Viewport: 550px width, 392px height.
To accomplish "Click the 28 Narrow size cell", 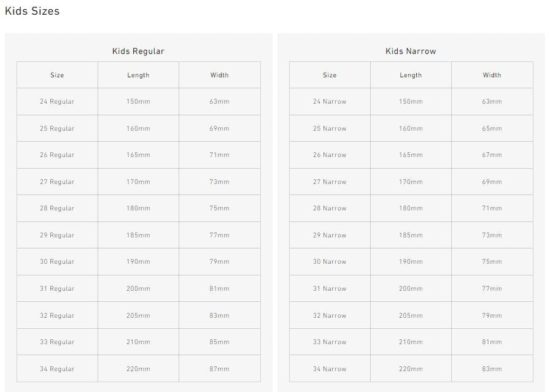I will tap(330, 208).
